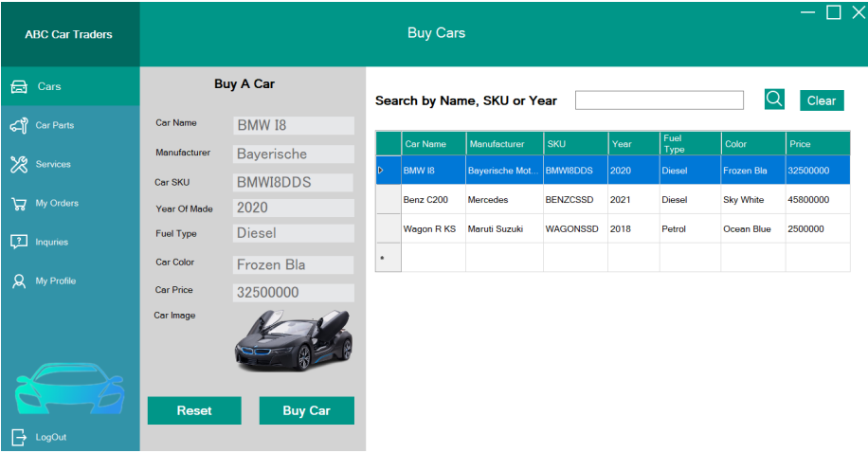Click the Wagon R KS cell

click(433, 228)
